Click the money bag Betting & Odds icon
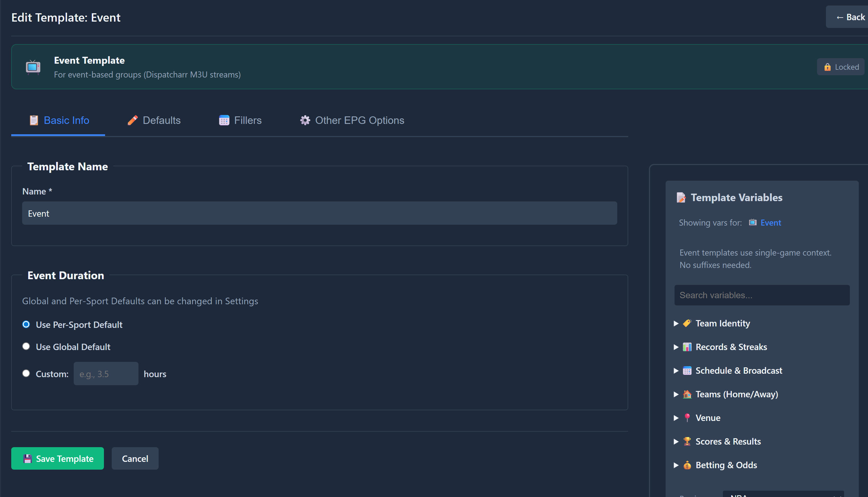868x497 pixels. coord(687,465)
